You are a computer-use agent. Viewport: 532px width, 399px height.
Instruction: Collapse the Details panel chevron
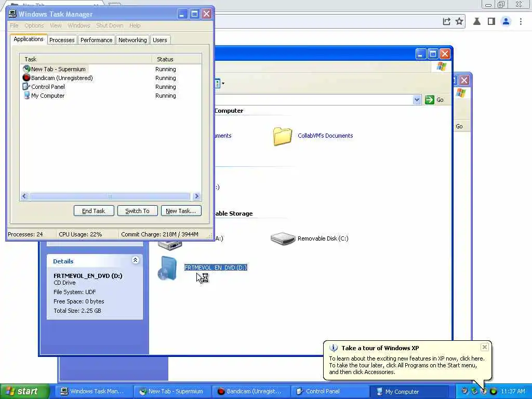(136, 260)
